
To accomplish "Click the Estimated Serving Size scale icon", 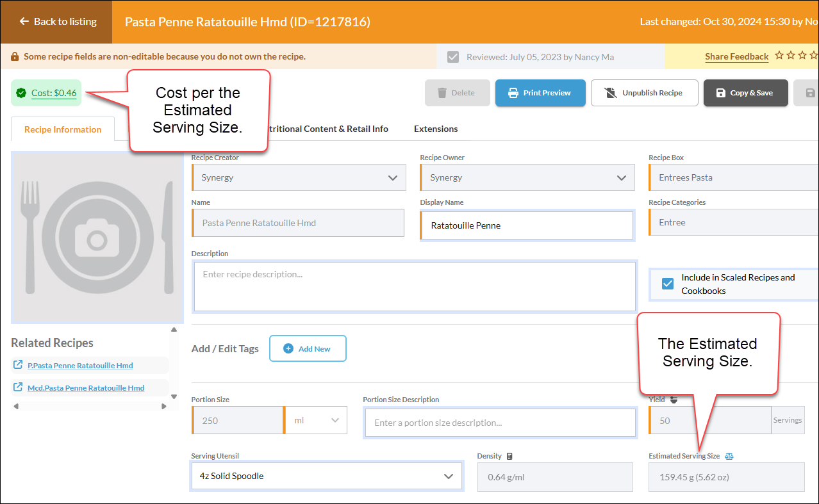I will click(729, 456).
